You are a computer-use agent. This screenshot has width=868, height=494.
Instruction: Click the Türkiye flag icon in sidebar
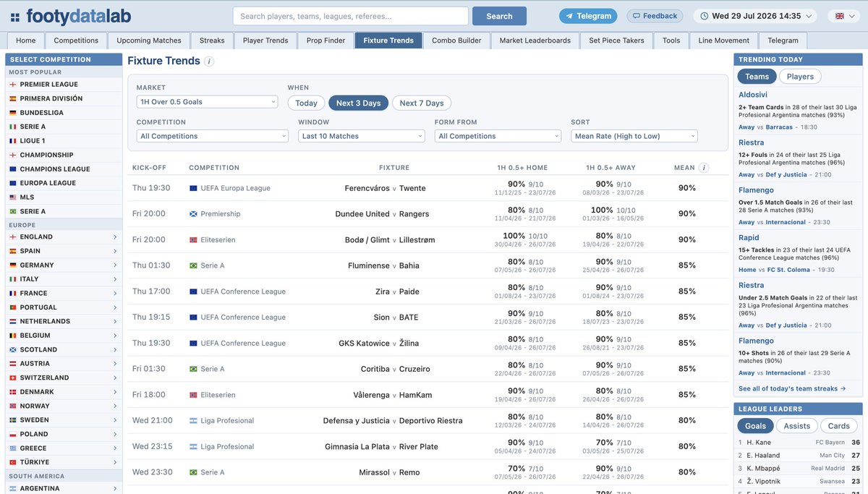pos(12,462)
